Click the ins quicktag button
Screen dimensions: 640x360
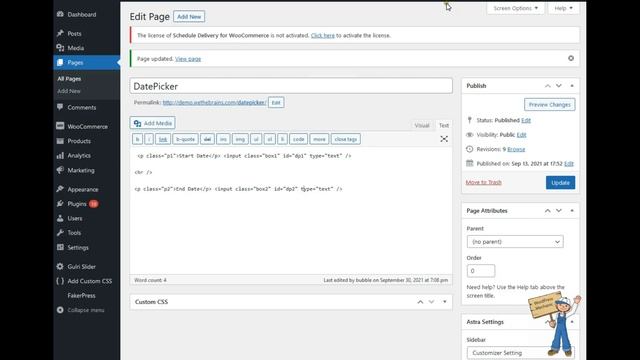(223, 139)
